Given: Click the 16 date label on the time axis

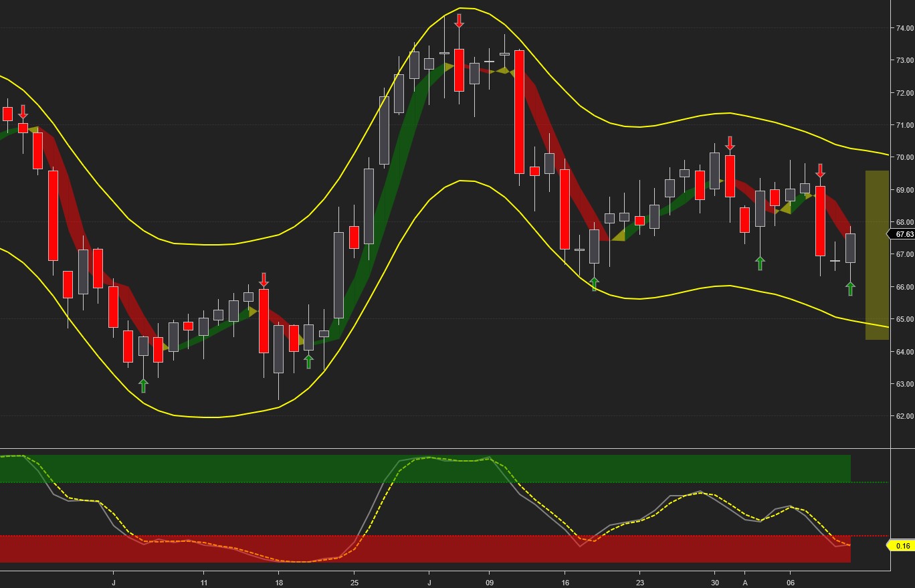Looking at the screenshot, I should click(565, 583).
